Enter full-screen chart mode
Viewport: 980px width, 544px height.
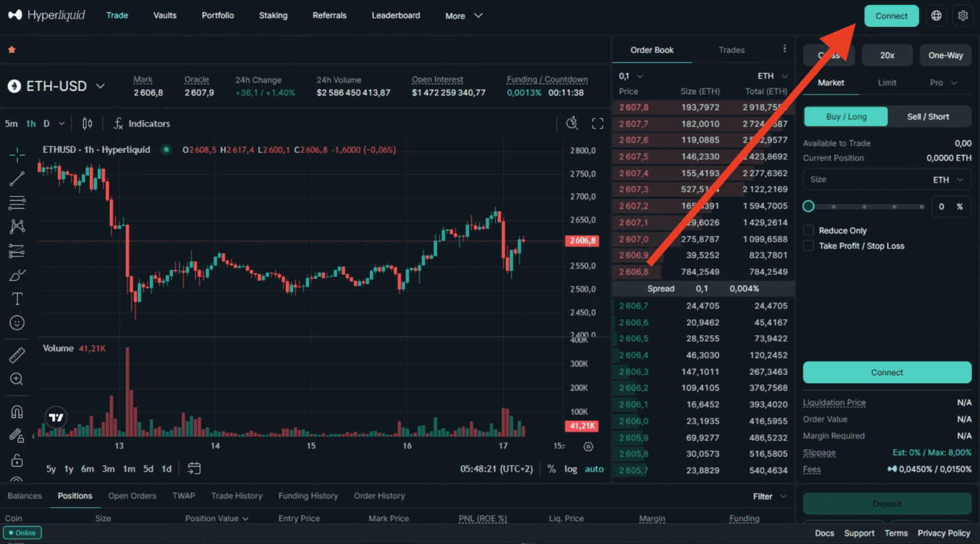pyautogui.click(x=597, y=123)
